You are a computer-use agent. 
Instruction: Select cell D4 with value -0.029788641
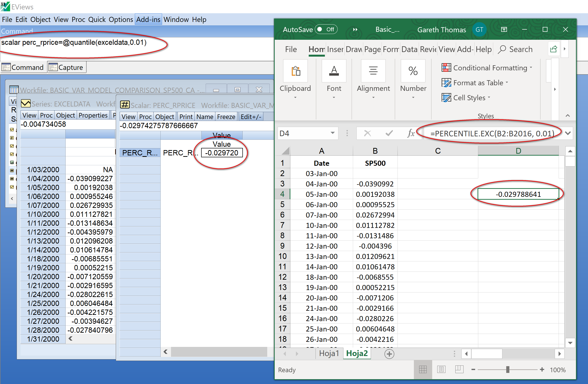pyautogui.click(x=518, y=194)
